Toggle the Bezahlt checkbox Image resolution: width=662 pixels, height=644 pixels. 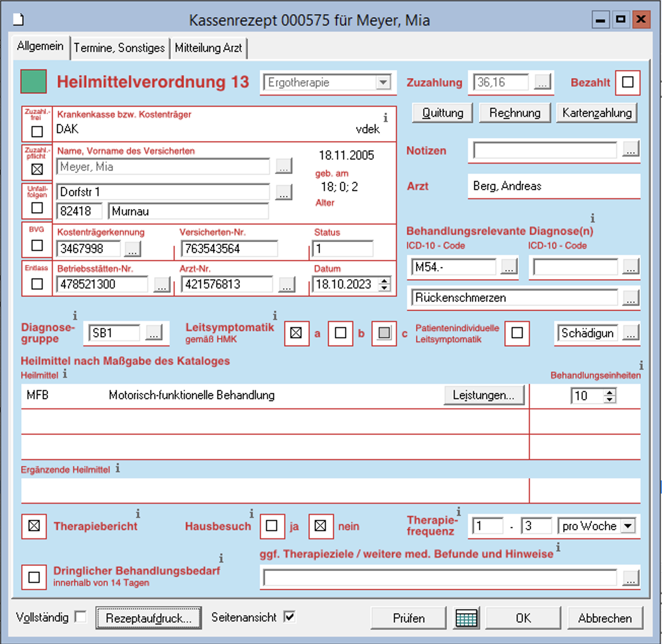click(x=627, y=82)
